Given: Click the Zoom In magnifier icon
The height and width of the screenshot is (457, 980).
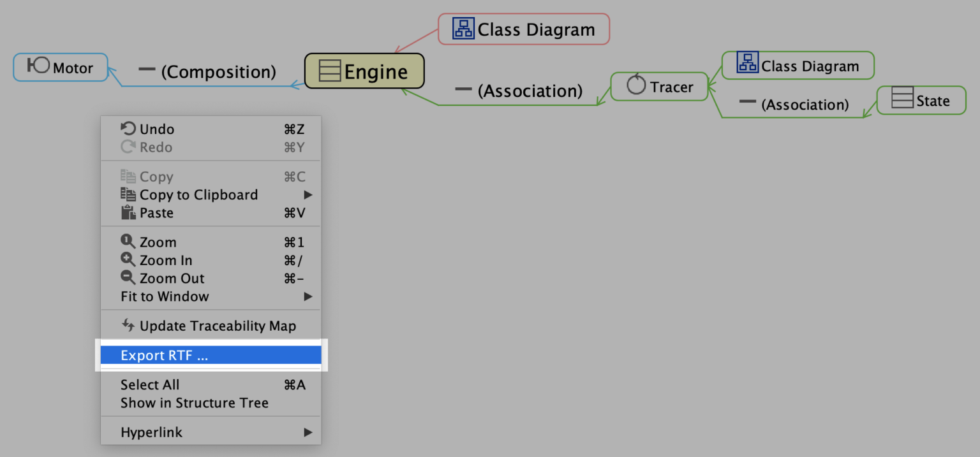Looking at the screenshot, I should click(x=128, y=260).
